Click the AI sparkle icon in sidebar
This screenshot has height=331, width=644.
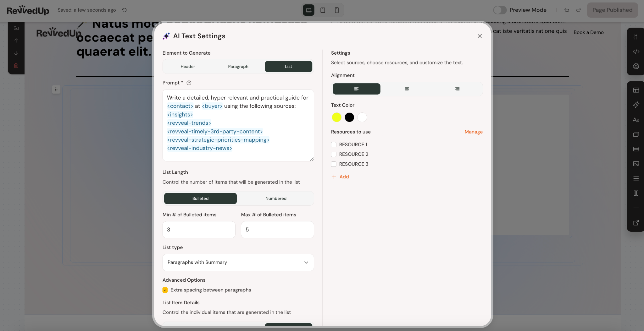pos(636,105)
